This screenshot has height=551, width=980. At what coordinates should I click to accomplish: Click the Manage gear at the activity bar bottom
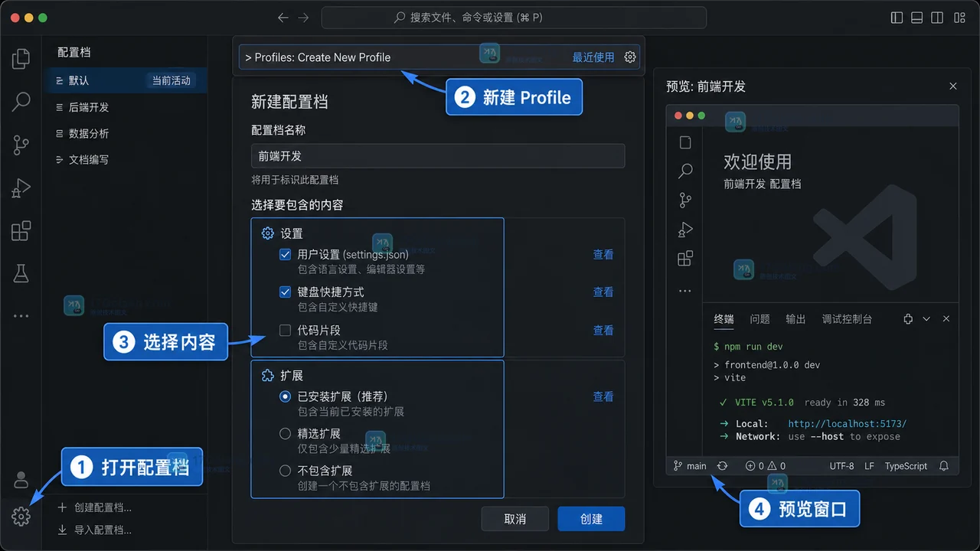click(21, 517)
